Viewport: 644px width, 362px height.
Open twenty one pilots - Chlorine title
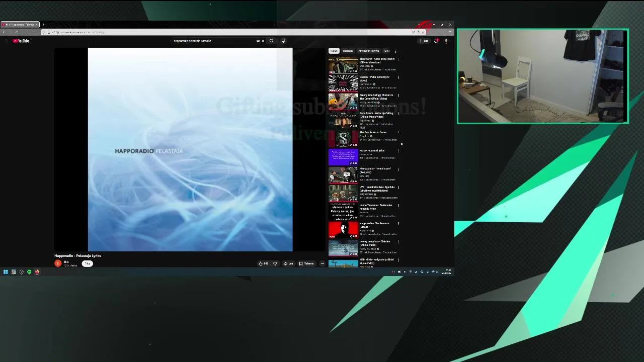coord(375,243)
